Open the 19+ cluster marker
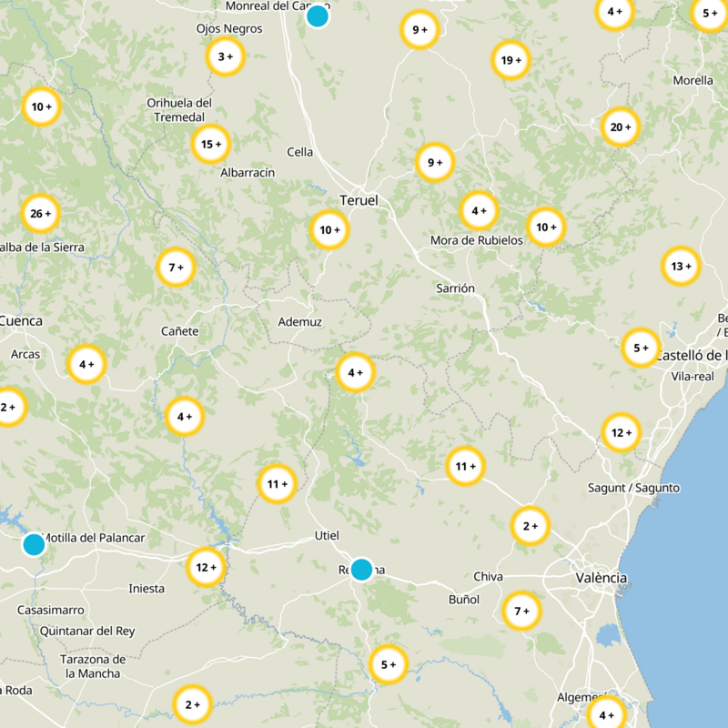728x728 pixels. (x=511, y=60)
